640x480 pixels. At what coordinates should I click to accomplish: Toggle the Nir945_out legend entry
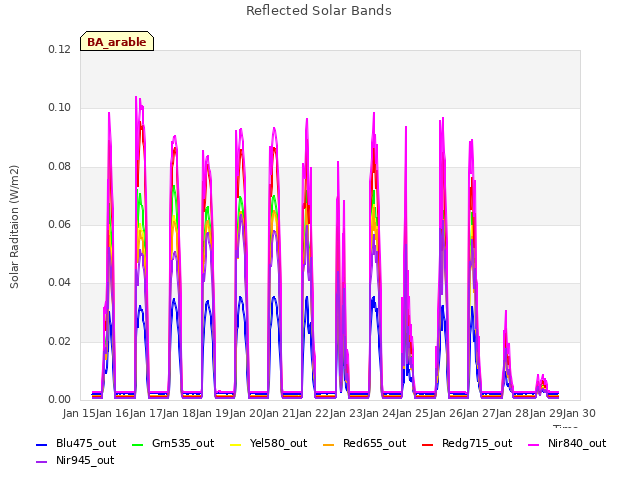75,461
